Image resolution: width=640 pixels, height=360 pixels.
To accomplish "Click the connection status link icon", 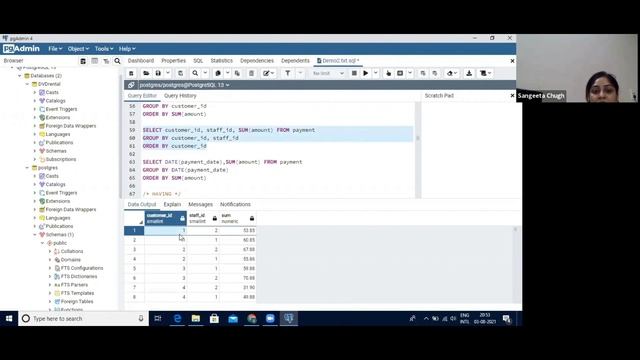I will (131, 85).
